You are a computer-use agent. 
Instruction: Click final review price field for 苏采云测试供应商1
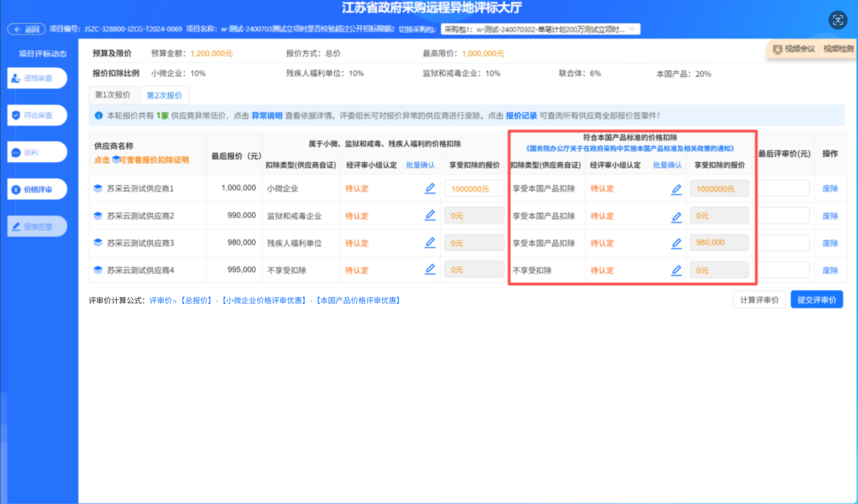(x=783, y=188)
